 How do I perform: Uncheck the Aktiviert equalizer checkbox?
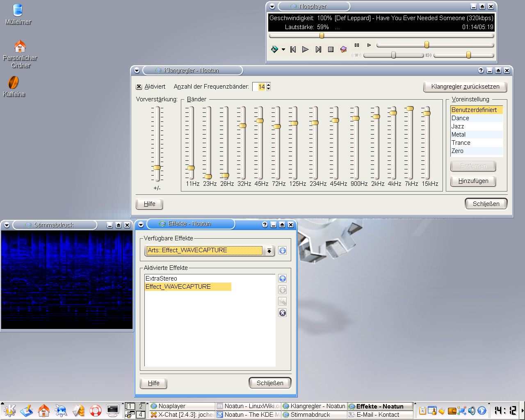(x=139, y=87)
